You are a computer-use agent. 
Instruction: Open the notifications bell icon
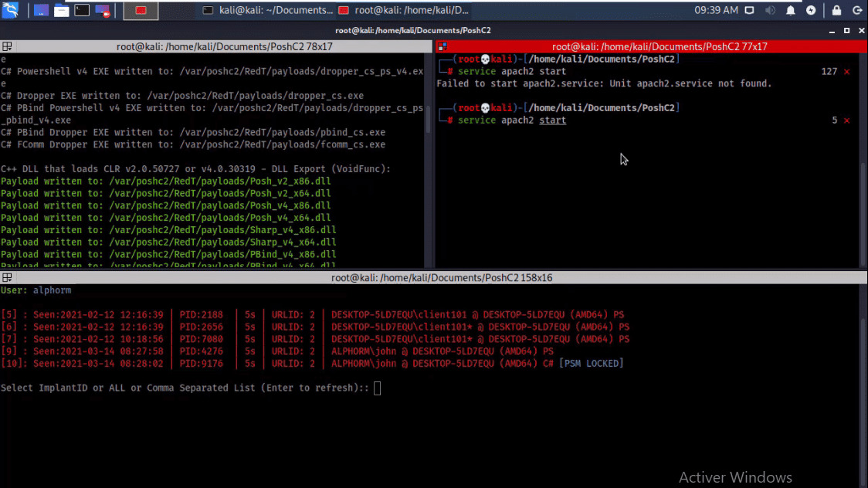[x=791, y=11]
